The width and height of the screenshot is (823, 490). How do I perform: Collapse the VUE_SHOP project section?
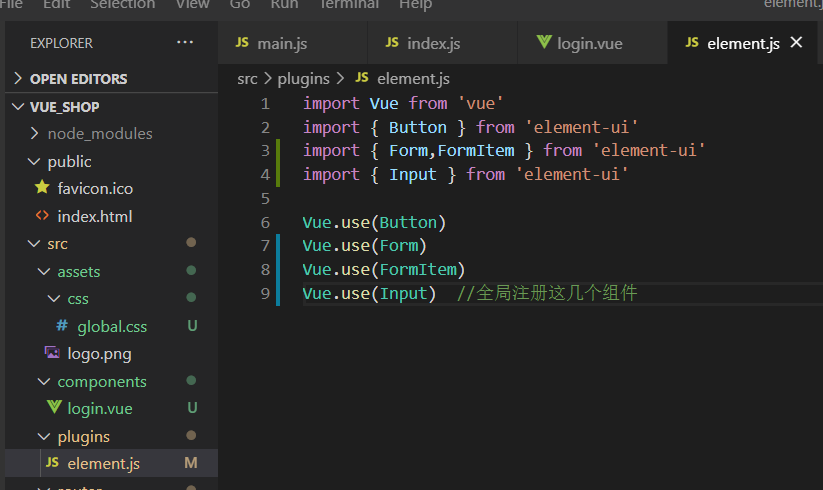[18, 106]
